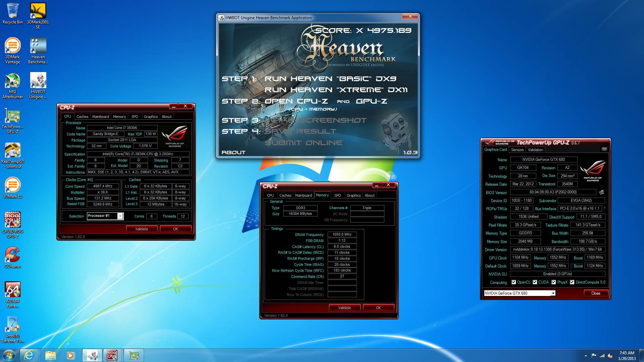Click the Bus Interface question mark in GPU-Z
The height and width of the screenshot is (362, 644).
604,208
